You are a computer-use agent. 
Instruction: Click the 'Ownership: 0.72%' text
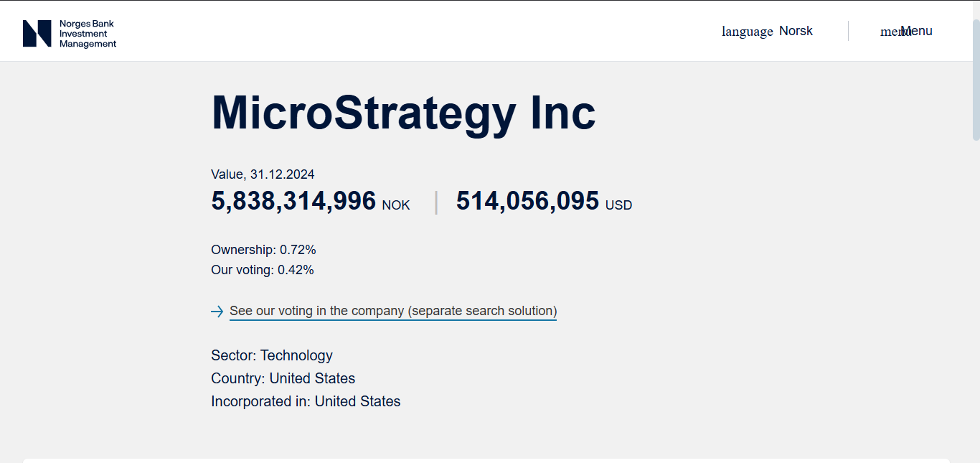click(x=263, y=250)
